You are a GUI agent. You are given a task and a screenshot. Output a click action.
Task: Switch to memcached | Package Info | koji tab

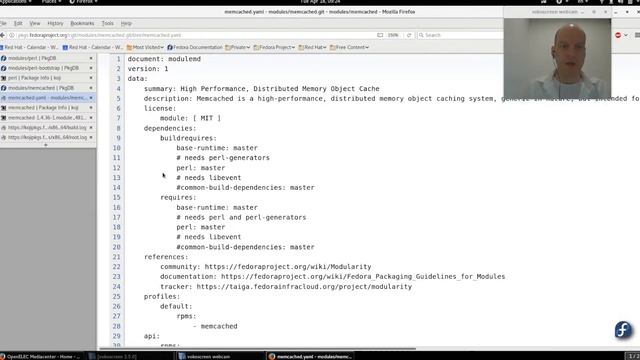[x=43, y=108]
